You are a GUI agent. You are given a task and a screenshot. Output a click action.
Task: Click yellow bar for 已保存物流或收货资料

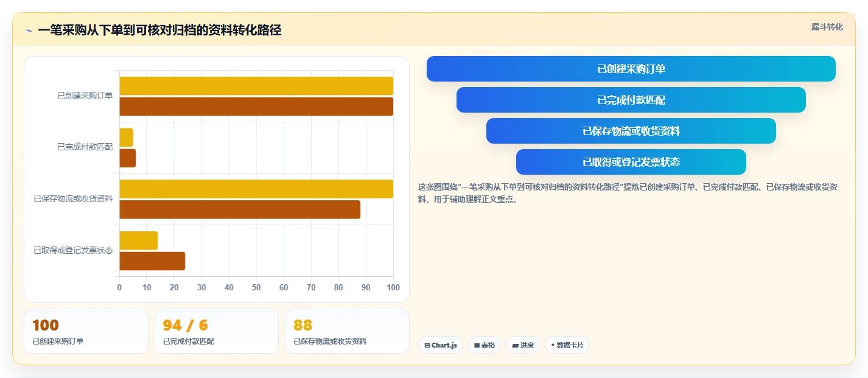256,189
